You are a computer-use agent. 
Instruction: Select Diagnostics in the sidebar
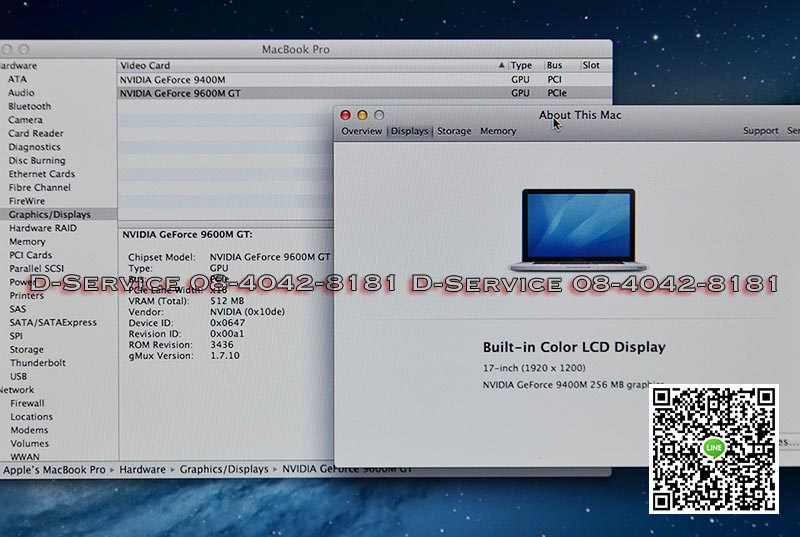coord(34,147)
